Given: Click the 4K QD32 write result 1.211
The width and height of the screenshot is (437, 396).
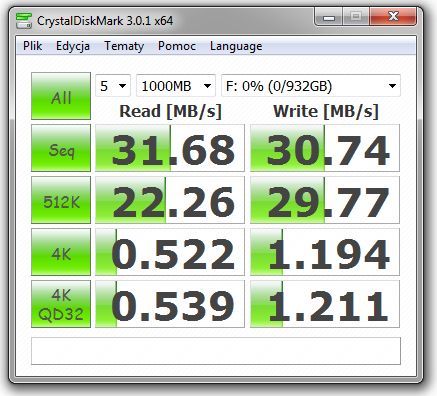Looking at the screenshot, I should (x=325, y=304).
